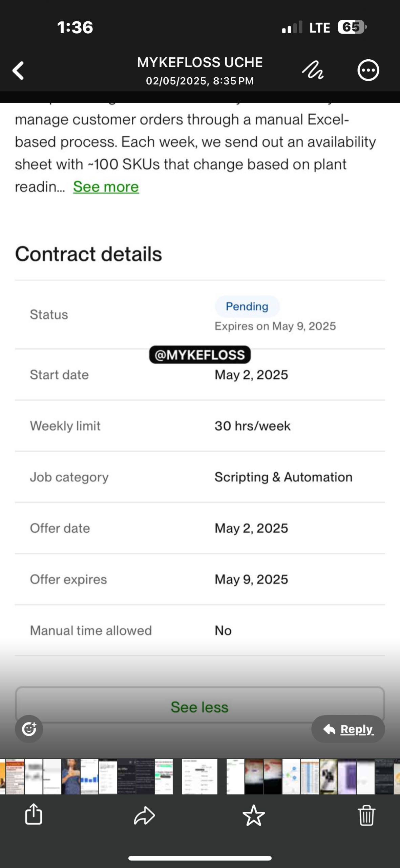
Task: Tap the Pending status badge
Action: tap(247, 307)
